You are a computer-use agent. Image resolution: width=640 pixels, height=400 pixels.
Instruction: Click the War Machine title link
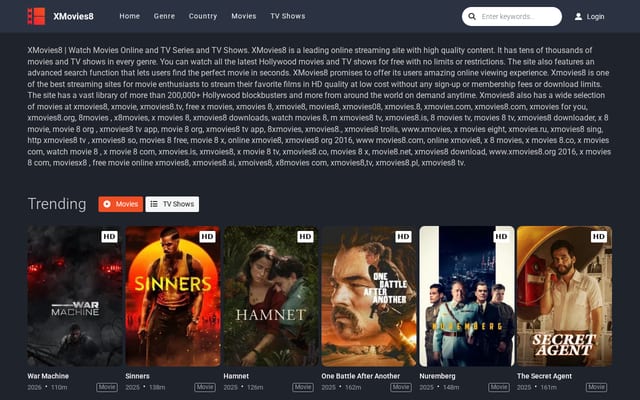click(48, 376)
